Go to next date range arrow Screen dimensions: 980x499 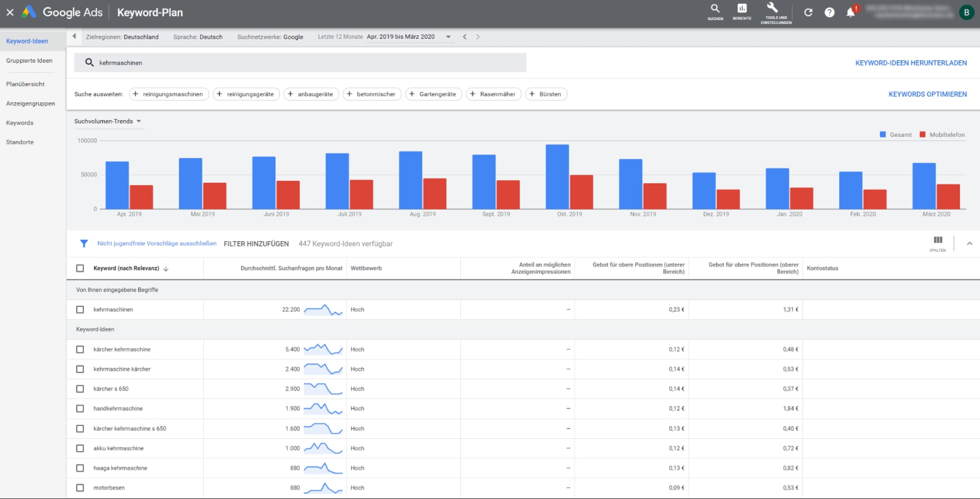coord(478,37)
